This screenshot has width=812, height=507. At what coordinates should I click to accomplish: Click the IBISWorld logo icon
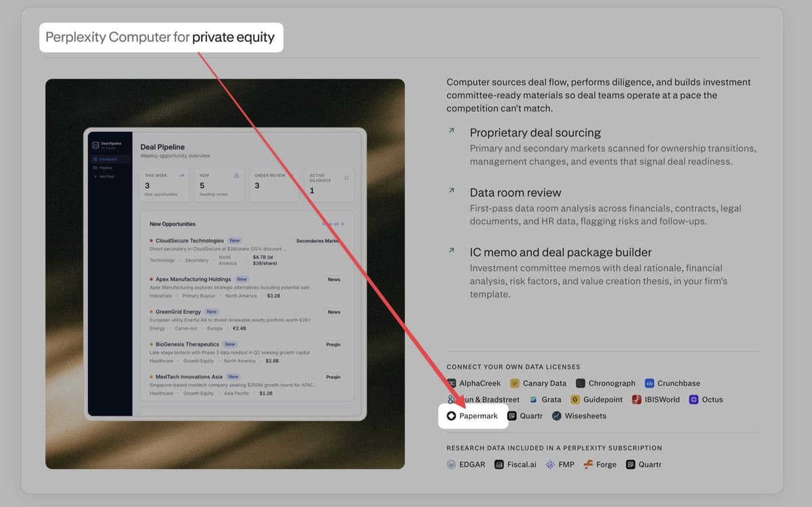point(637,399)
